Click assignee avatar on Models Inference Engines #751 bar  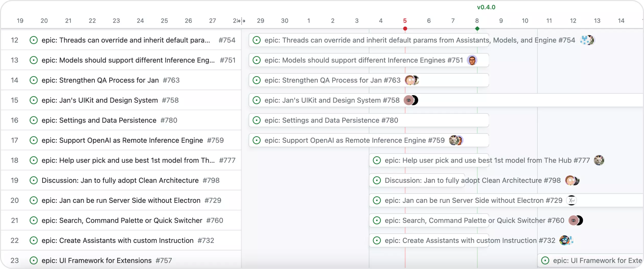click(472, 60)
